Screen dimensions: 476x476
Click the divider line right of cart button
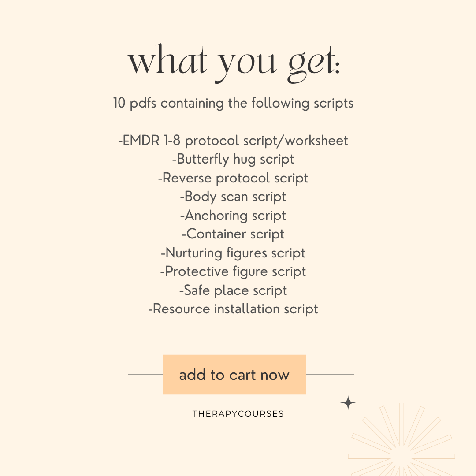[x=330, y=375]
